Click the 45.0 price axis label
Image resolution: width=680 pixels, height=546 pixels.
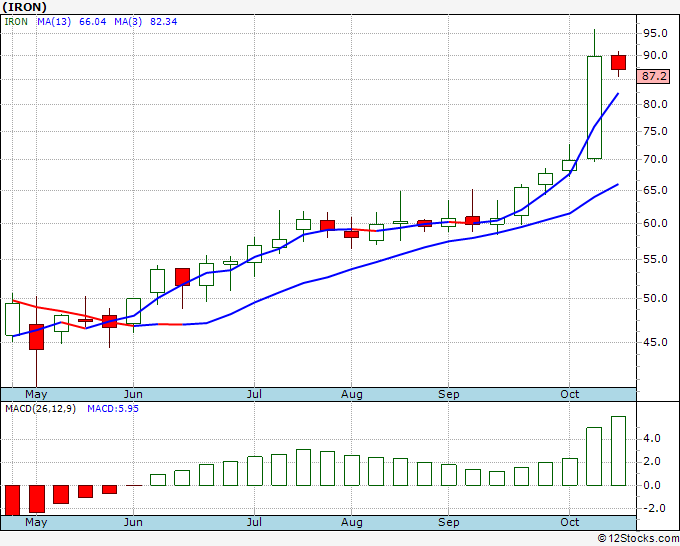(x=655, y=342)
